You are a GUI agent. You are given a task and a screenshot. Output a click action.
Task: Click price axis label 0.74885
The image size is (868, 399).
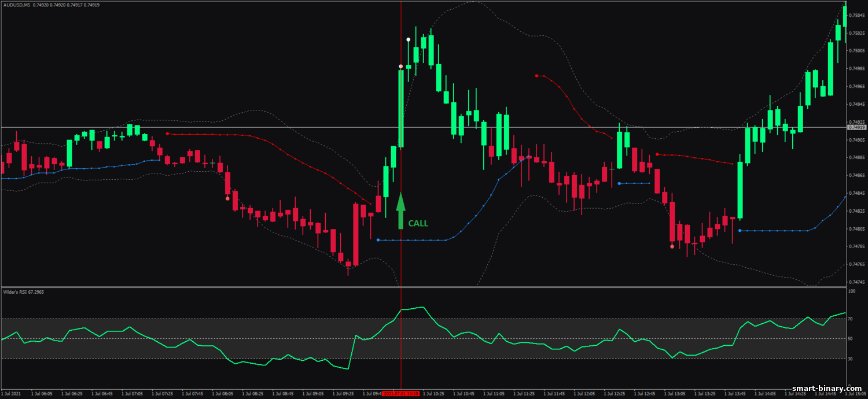pos(858,157)
